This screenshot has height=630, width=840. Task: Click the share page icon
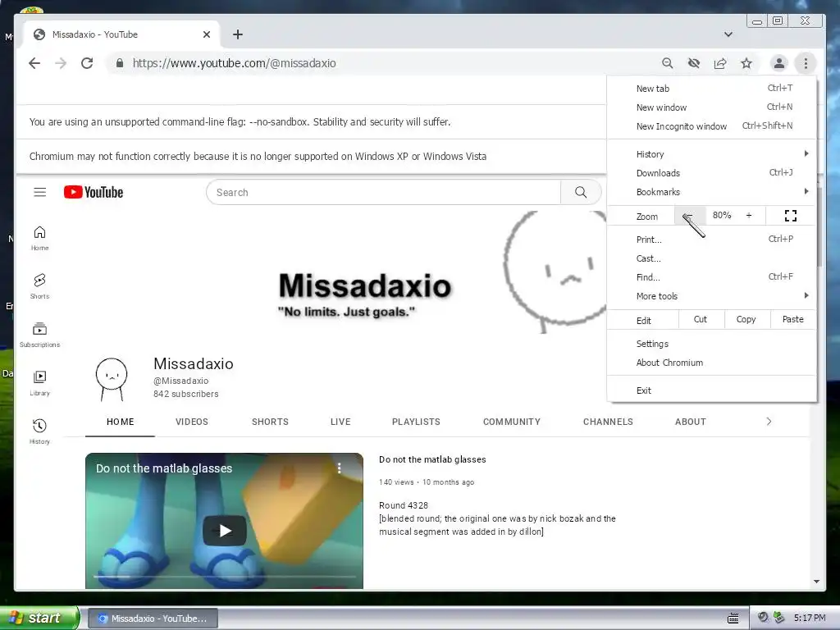(x=720, y=63)
